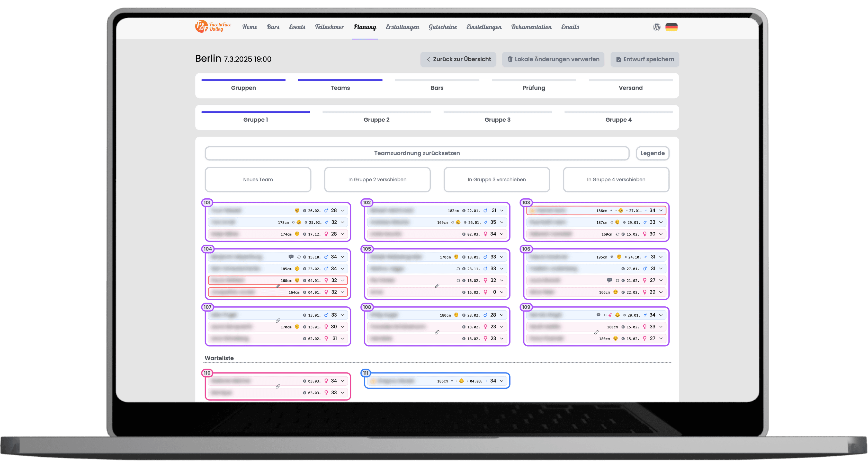This screenshot has width=868, height=470.
Task: Open the Teilnehmer navigation item
Action: [x=329, y=27]
